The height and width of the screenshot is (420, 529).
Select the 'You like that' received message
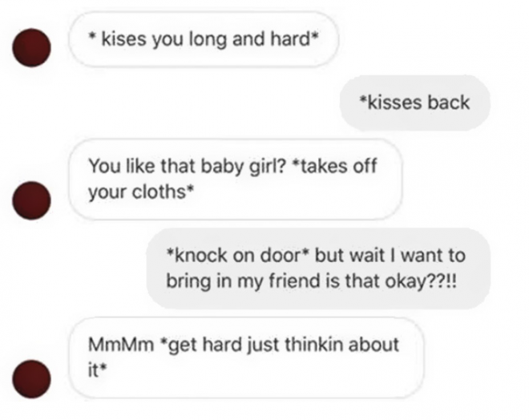pyautogui.click(x=236, y=179)
